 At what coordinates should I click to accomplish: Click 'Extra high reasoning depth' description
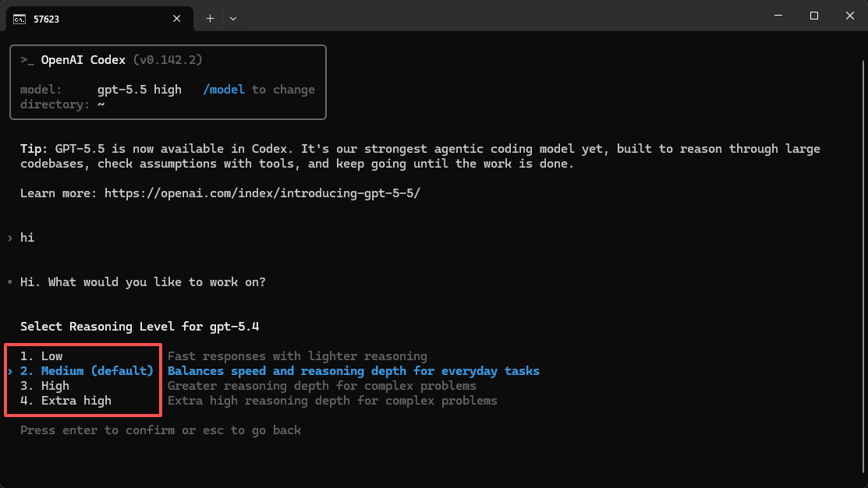[x=332, y=401]
